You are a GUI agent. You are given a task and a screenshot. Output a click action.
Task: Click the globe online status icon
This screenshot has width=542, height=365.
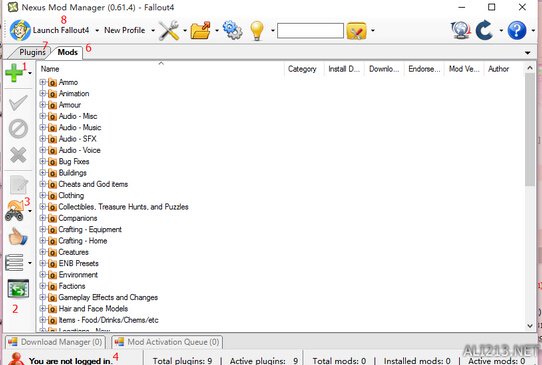[x=461, y=30]
